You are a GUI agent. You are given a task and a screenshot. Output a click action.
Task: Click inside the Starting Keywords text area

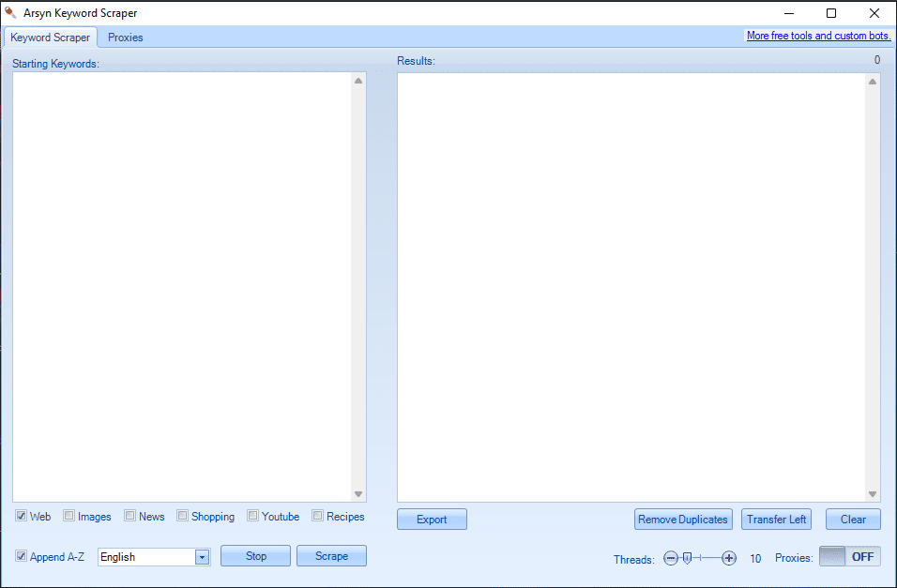tap(182, 287)
